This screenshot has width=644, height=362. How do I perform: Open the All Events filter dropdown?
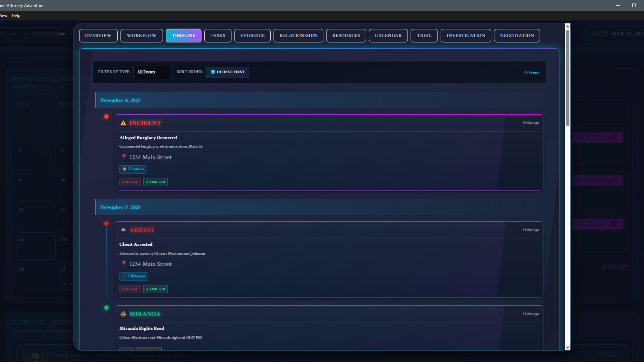[152, 72]
